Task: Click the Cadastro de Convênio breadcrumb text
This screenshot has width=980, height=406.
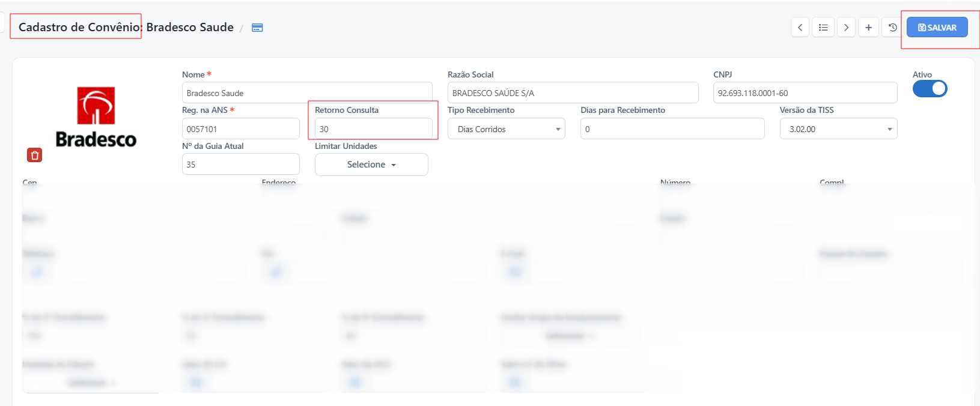Action: (x=80, y=27)
